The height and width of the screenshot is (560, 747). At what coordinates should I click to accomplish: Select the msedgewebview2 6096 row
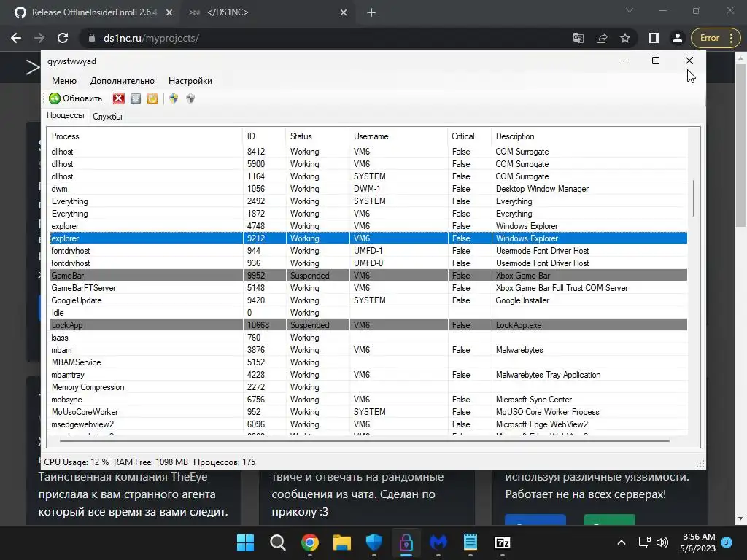coord(368,424)
